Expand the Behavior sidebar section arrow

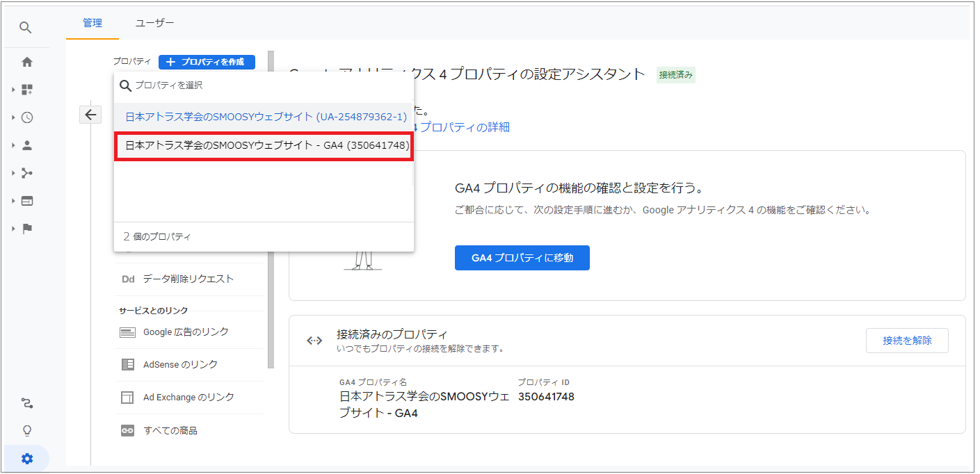[x=13, y=201]
